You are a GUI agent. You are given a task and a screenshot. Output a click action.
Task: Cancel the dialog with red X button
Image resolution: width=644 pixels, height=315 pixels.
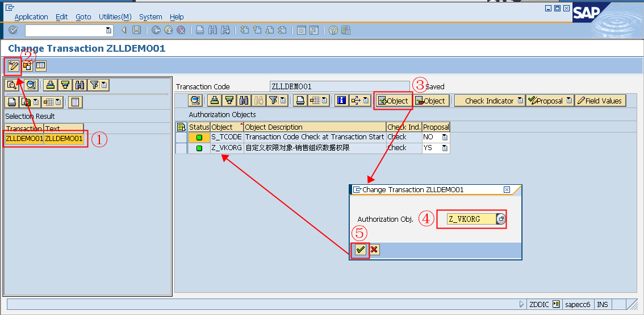[374, 249]
